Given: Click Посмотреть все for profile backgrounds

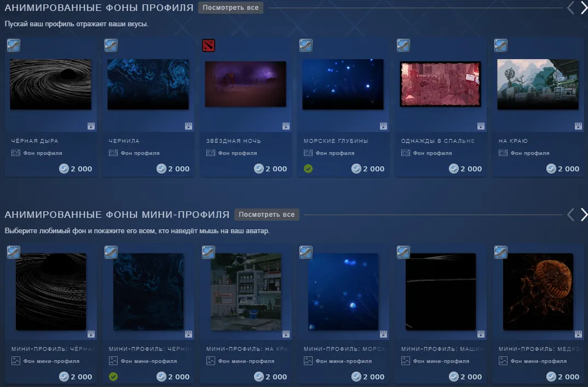Looking at the screenshot, I should [x=230, y=8].
